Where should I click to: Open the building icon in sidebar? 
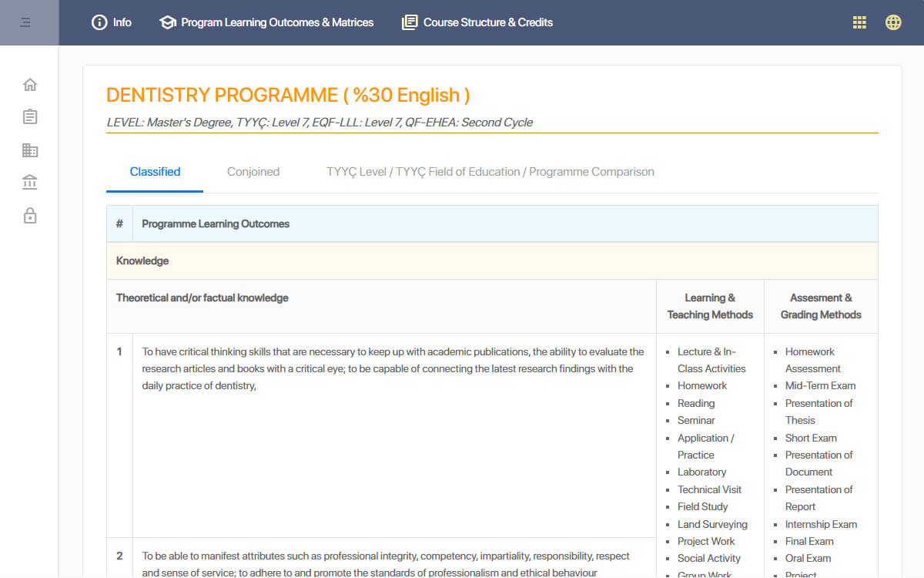30,150
